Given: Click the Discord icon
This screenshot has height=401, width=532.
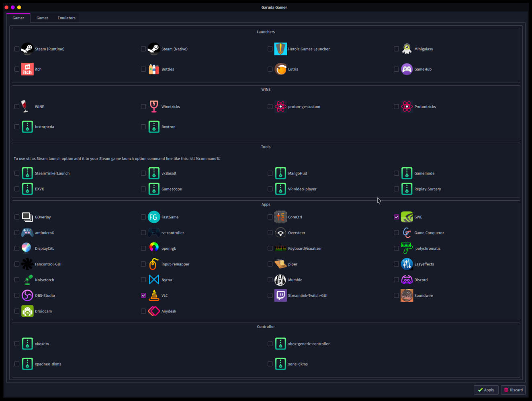Looking at the screenshot, I should pos(407,280).
